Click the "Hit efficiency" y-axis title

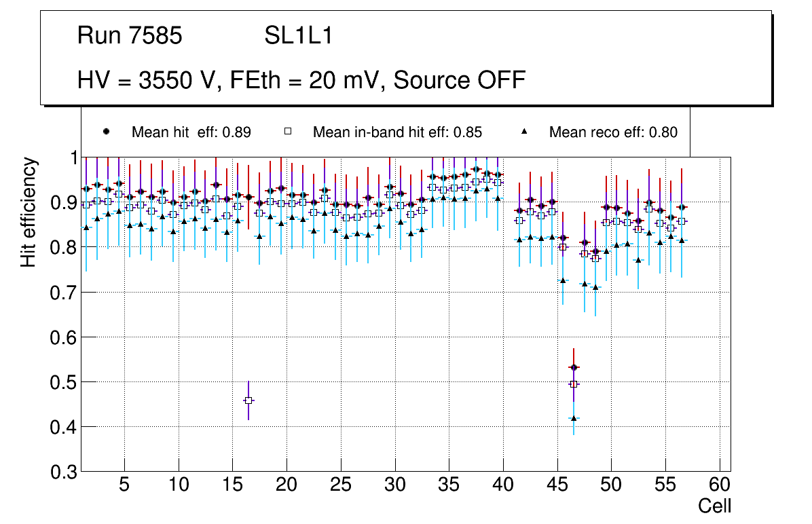[x=29, y=212]
